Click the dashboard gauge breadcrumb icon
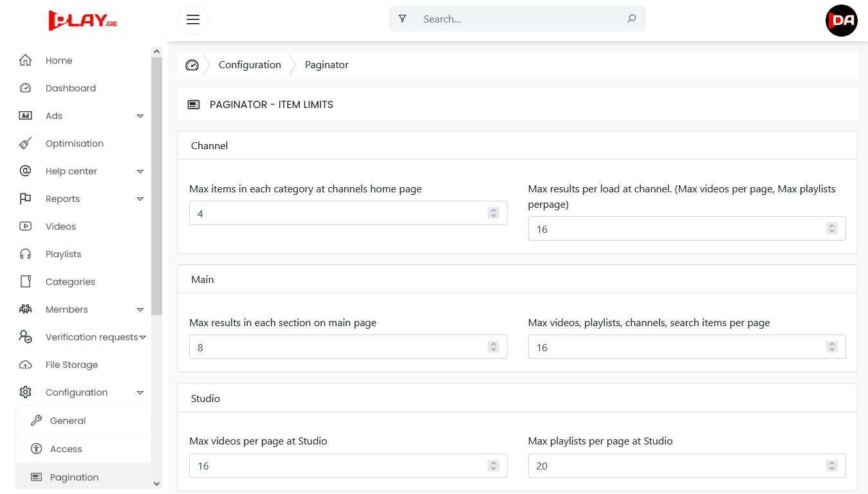Viewport: 868px width, 494px height. (192, 65)
